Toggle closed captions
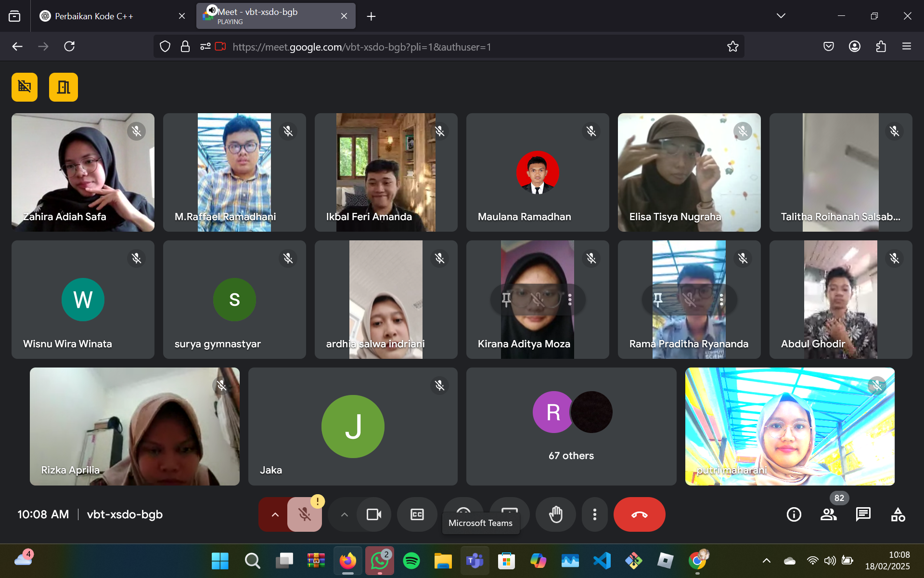The width and height of the screenshot is (924, 578). tap(417, 514)
